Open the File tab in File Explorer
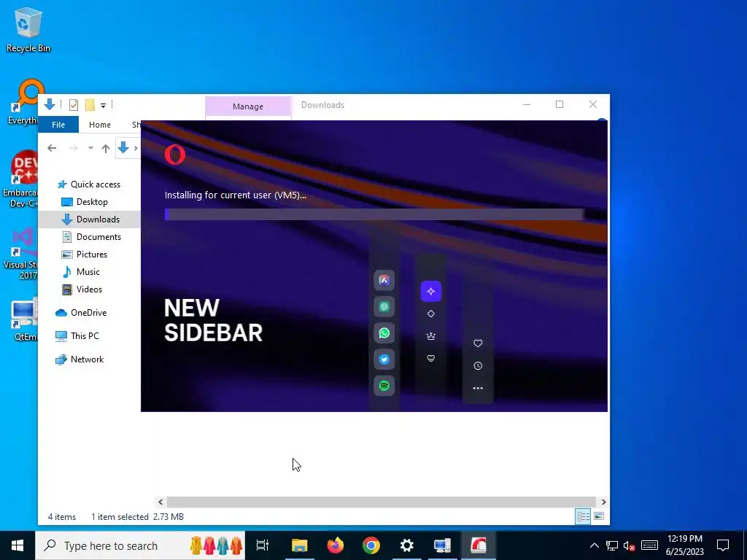Viewport: 747px width, 560px height. click(58, 124)
